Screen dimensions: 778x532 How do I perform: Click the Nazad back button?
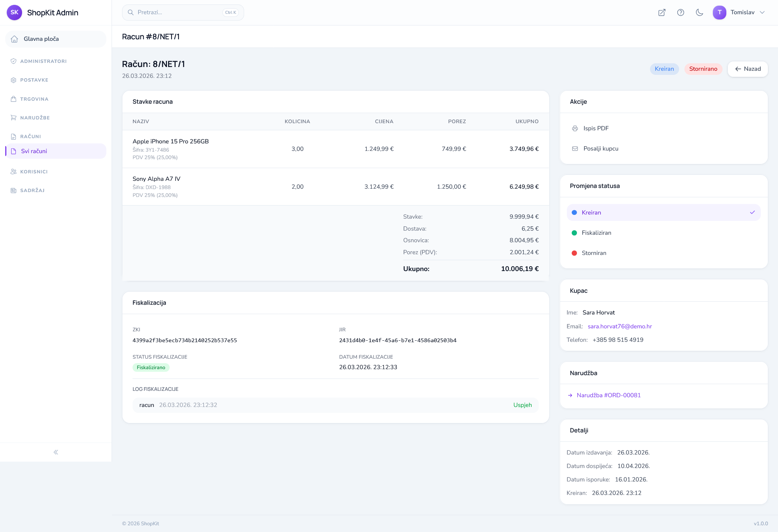(748, 69)
